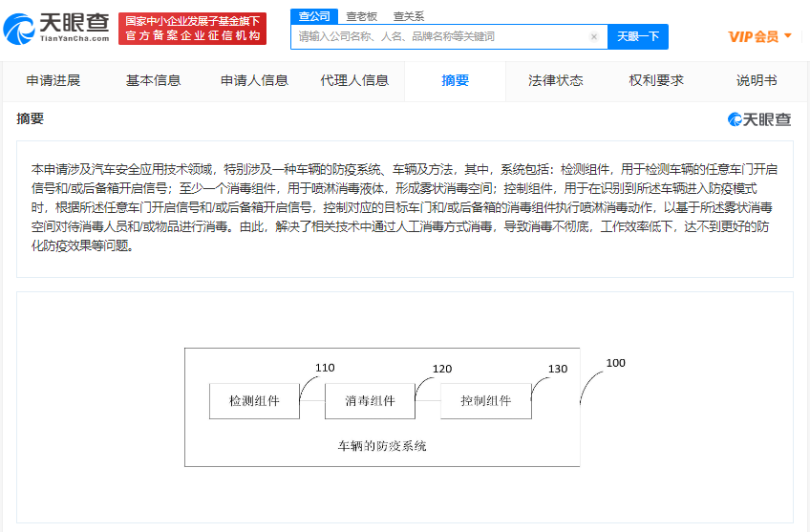The image size is (810, 532).
Task: Open the red 官方备案企业征信机构 banner
Action: point(192,29)
